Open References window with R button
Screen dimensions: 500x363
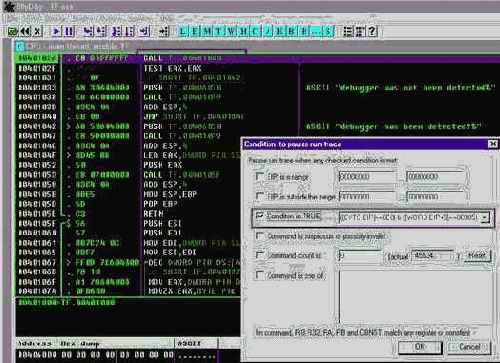pos(304,32)
